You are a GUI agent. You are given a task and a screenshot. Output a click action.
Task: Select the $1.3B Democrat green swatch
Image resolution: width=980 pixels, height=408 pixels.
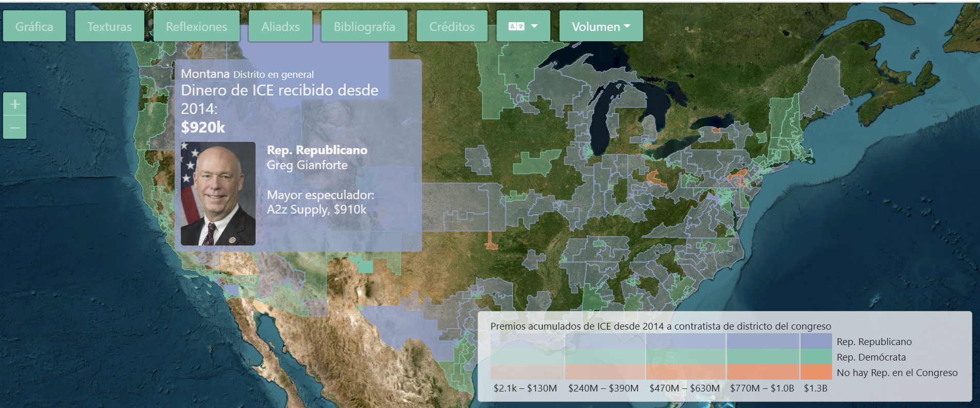click(816, 356)
